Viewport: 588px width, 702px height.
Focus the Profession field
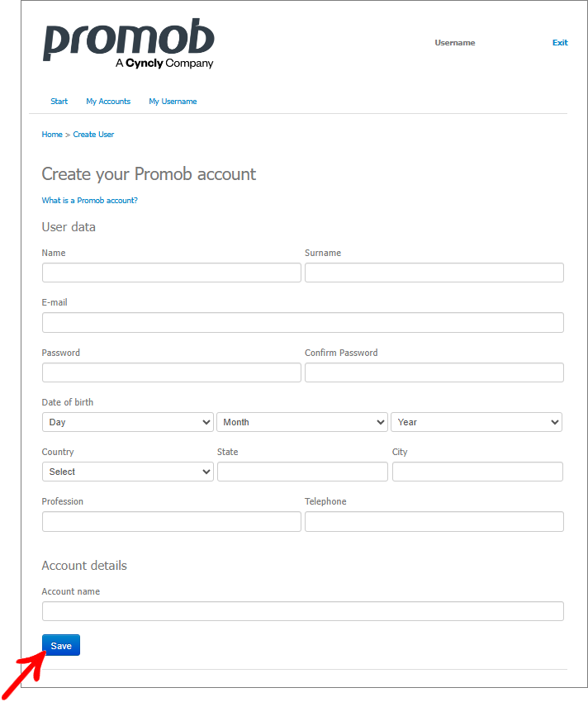172,522
